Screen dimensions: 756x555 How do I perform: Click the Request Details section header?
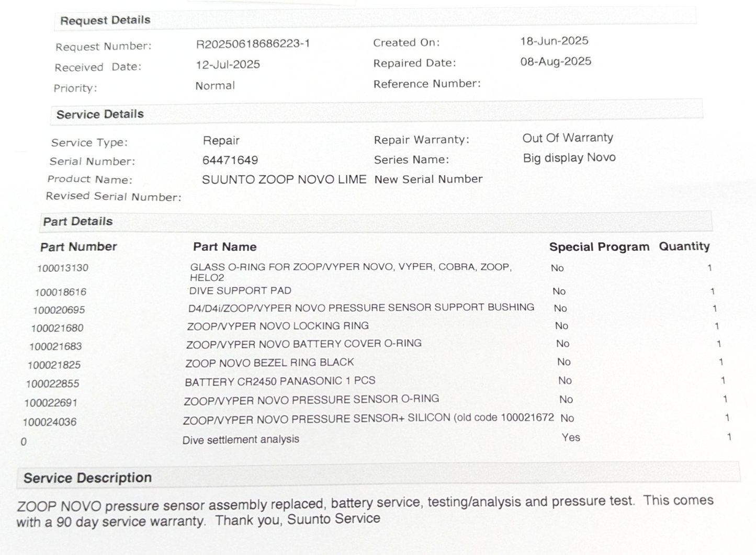[x=105, y=20]
